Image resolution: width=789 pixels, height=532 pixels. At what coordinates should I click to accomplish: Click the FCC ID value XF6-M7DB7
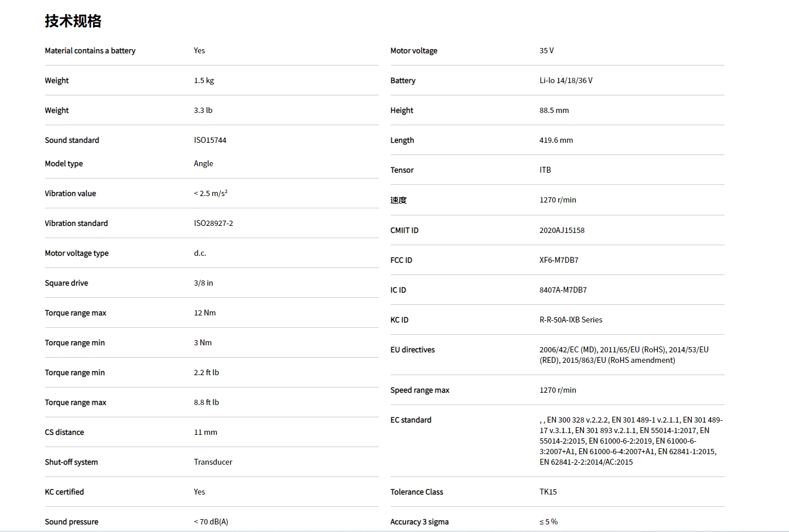click(559, 260)
